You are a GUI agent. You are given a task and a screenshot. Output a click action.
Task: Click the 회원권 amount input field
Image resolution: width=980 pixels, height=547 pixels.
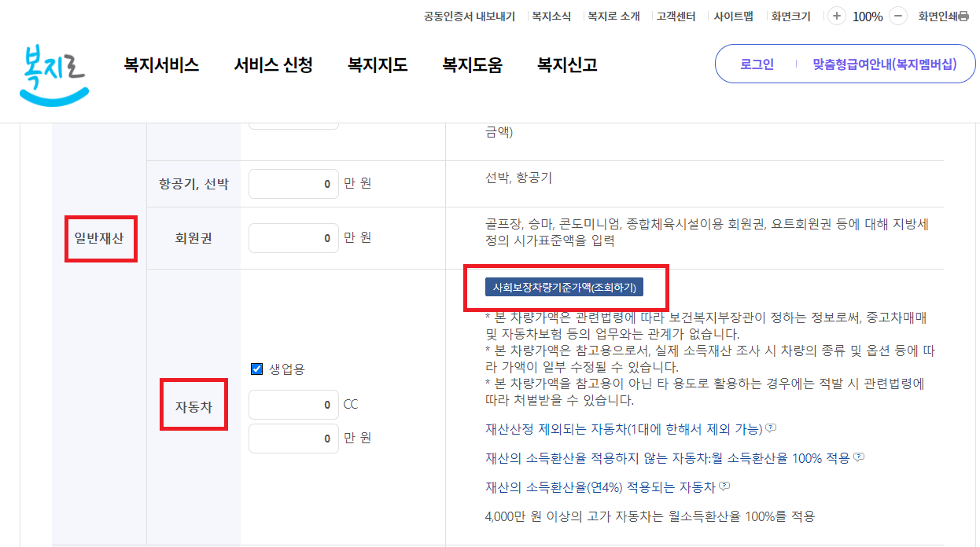293,237
